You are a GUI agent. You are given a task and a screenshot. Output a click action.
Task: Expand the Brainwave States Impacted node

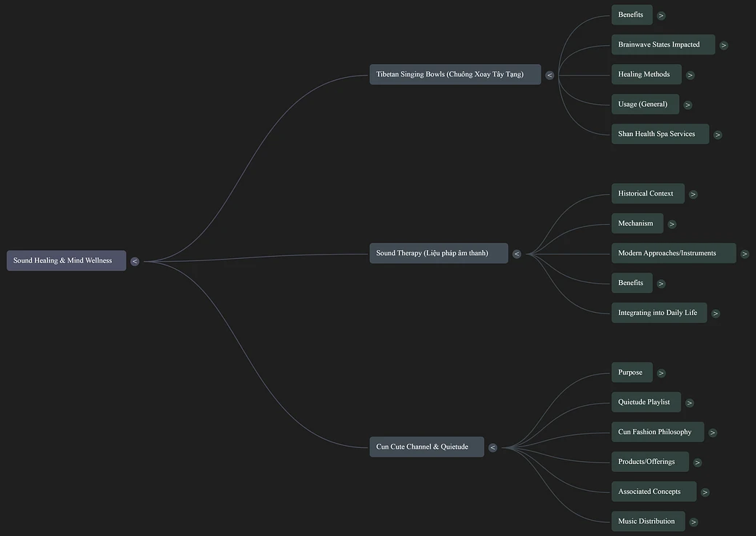click(724, 45)
